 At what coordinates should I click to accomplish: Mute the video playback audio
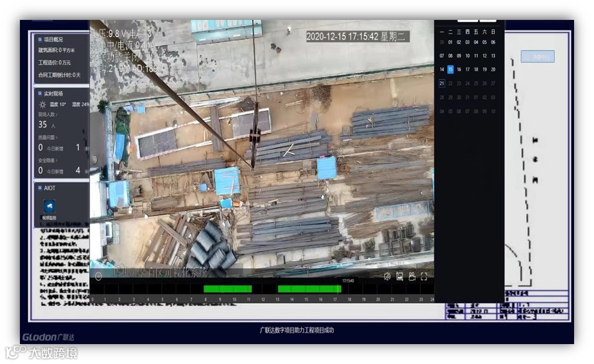(387, 277)
